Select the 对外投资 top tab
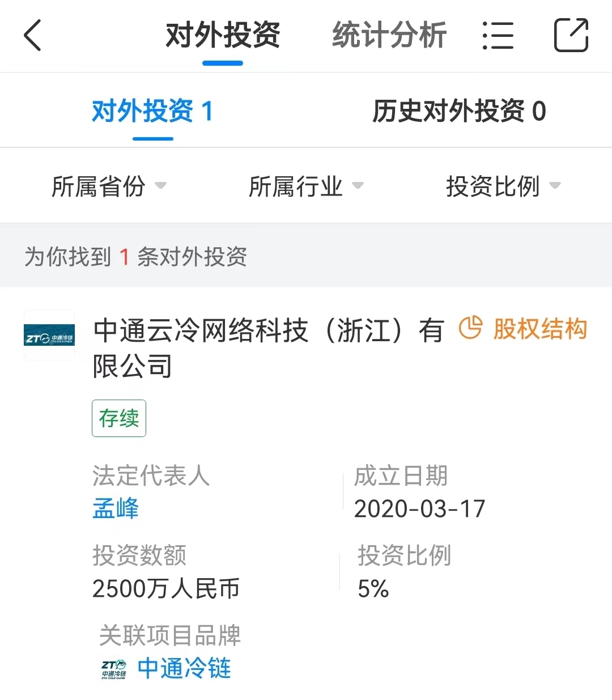The height and width of the screenshot is (700, 612). (223, 35)
